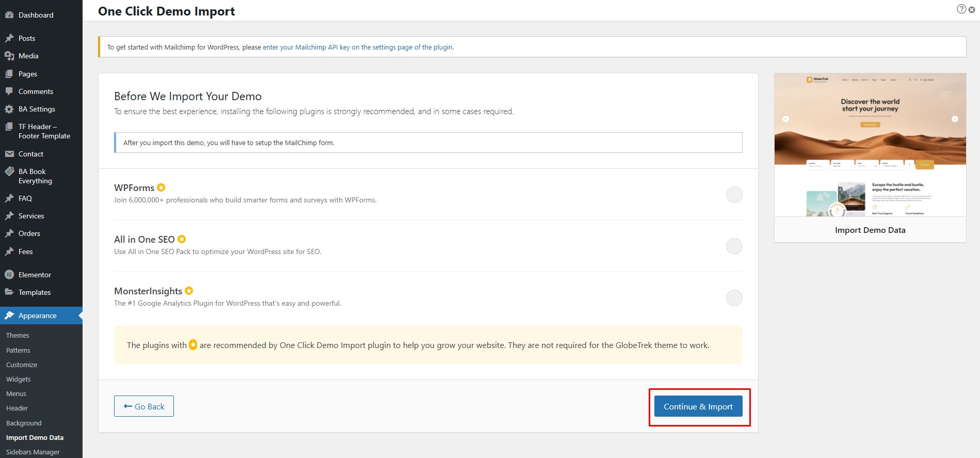
Task: Open the Patterns submenu
Action: click(x=18, y=350)
